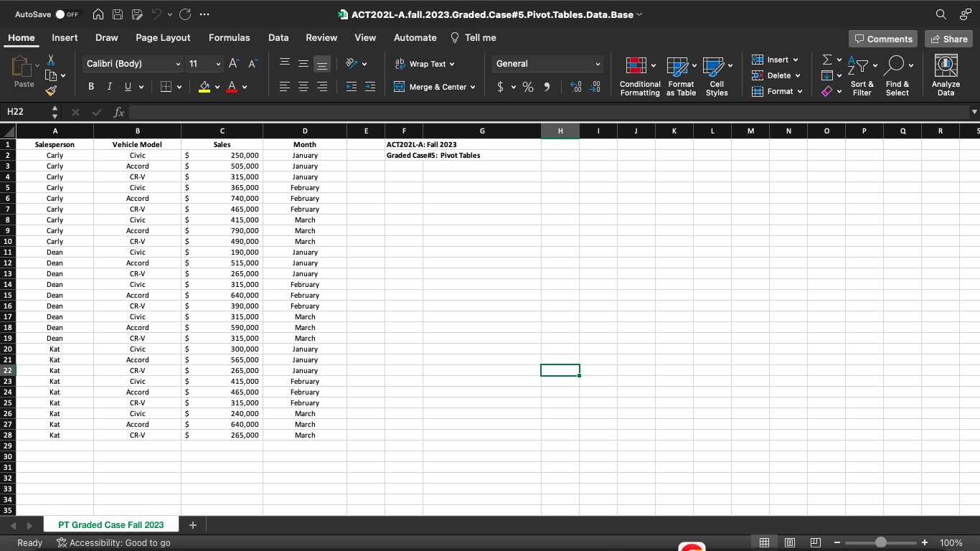Expand the formula bar with chevron
The width and height of the screenshot is (980, 551).
(x=974, y=112)
